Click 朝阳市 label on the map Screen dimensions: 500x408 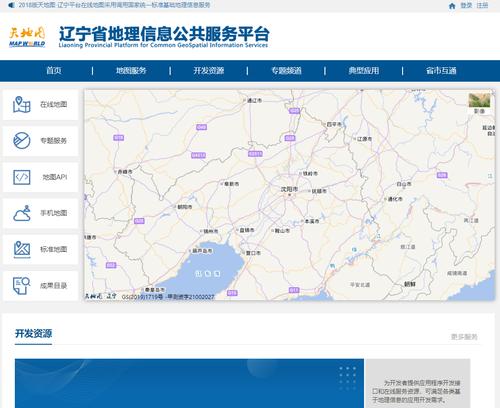pyautogui.click(x=184, y=207)
